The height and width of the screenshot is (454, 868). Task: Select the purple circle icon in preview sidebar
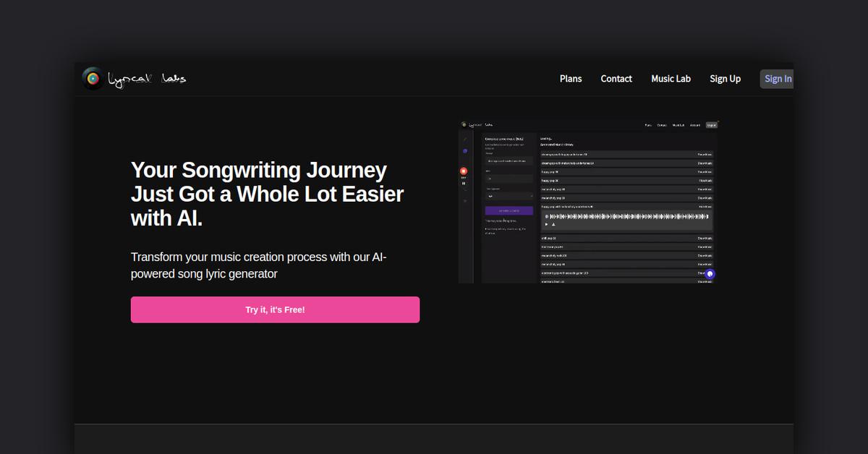click(x=464, y=151)
